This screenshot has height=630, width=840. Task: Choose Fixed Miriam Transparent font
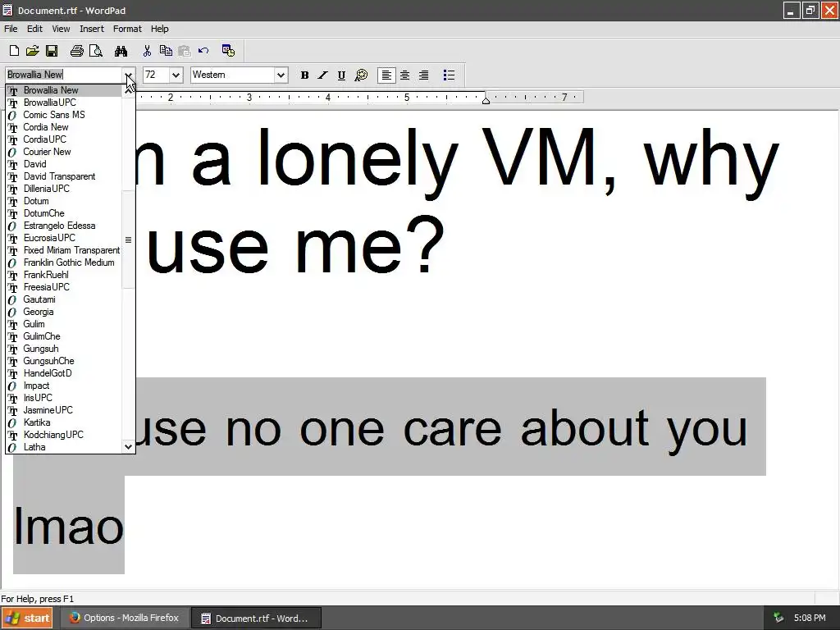coord(64,250)
